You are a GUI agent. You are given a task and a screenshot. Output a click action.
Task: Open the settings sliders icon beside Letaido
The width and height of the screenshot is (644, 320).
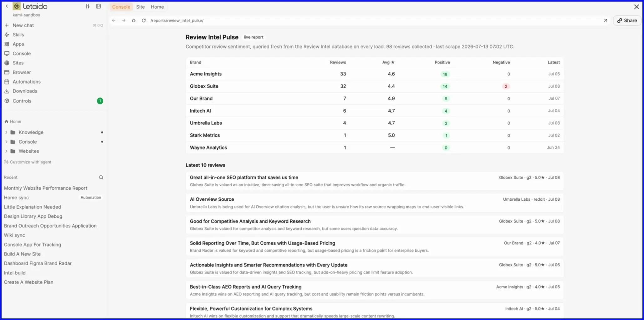point(88,6)
